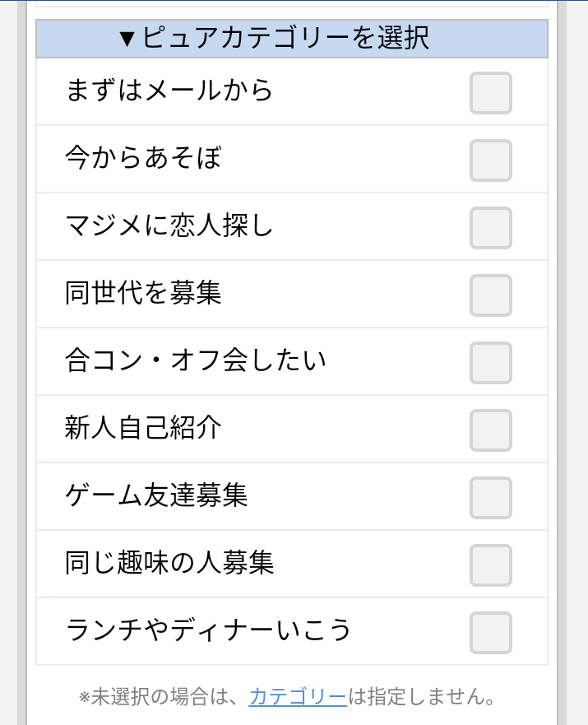Tick the ゲーム友達募集 checkbox
Image resolution: width=588 pixels, height=725 pixels.
491,498
